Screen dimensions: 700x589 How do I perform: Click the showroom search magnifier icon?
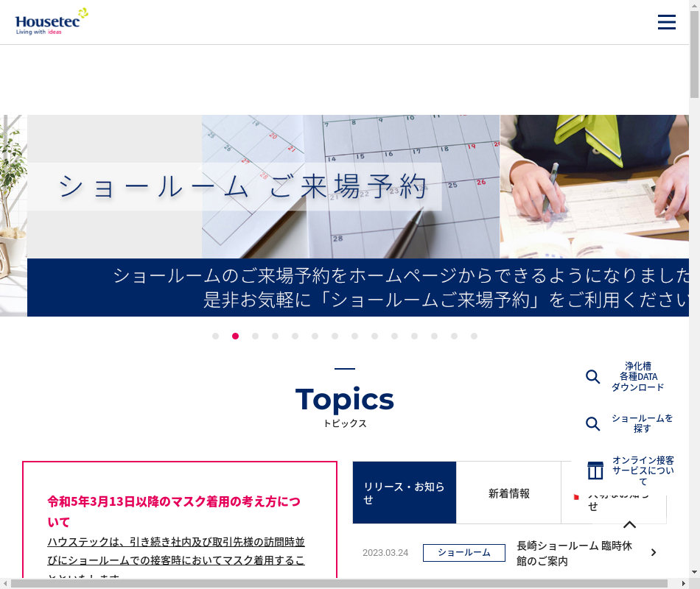(x=593, y=423)
